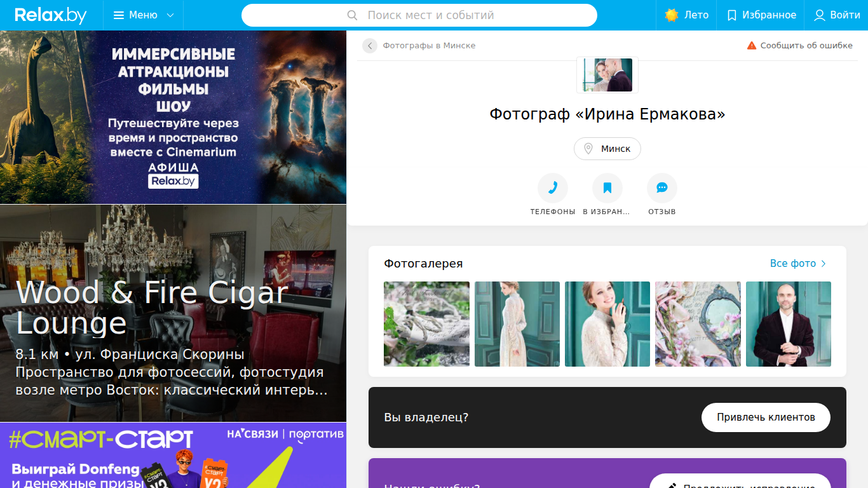Click Привлечь клиентов button
This screenshot has width=868, height=488.
766,417
